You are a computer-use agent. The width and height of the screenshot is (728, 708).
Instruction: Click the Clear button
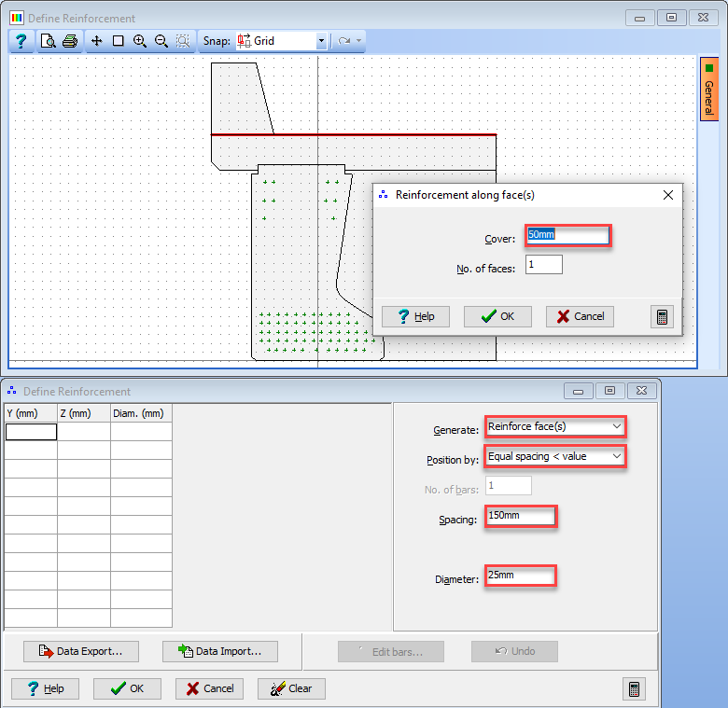pyautogui.click(x=291, y=688)
